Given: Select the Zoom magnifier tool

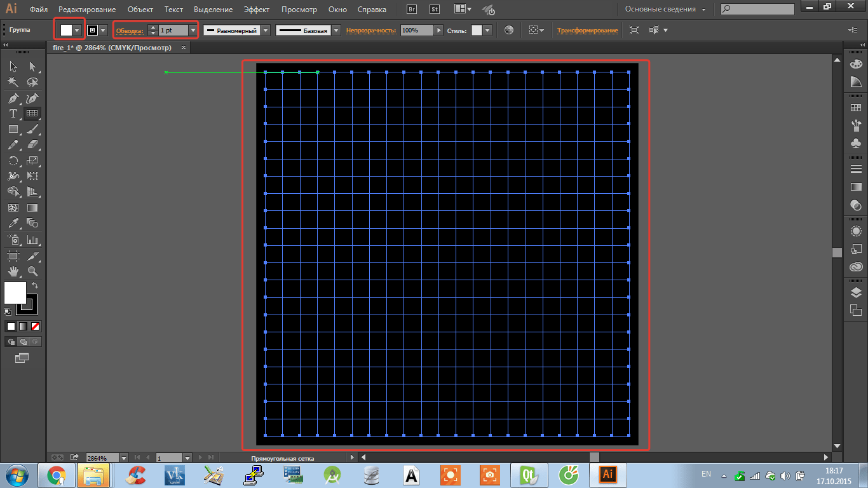Looking at the screenshot, I should click(32, 271).
